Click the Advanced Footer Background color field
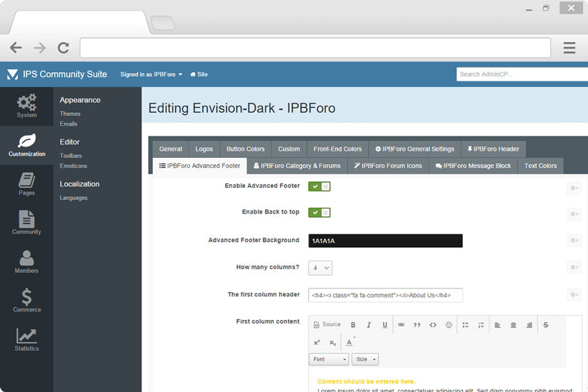This screenshot has width=588, height=392. pyautogui.click(x=386, y=241)
